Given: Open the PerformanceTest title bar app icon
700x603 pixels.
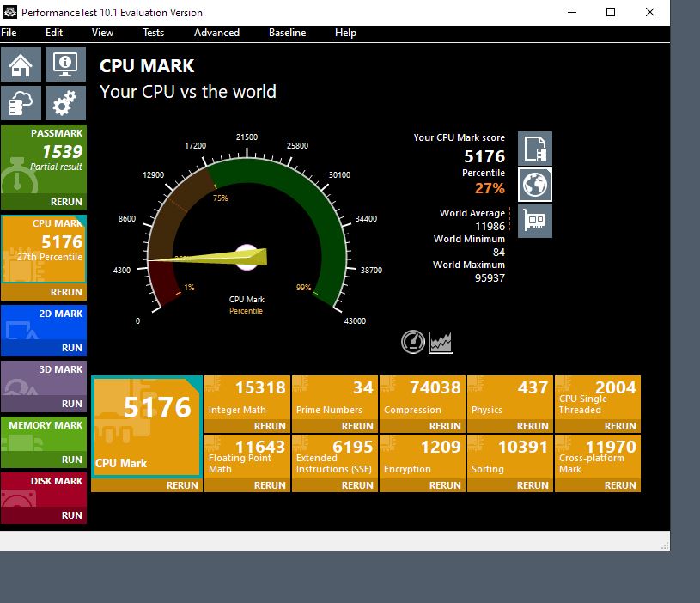Looking at the screenshot, I should click(9, 12).
